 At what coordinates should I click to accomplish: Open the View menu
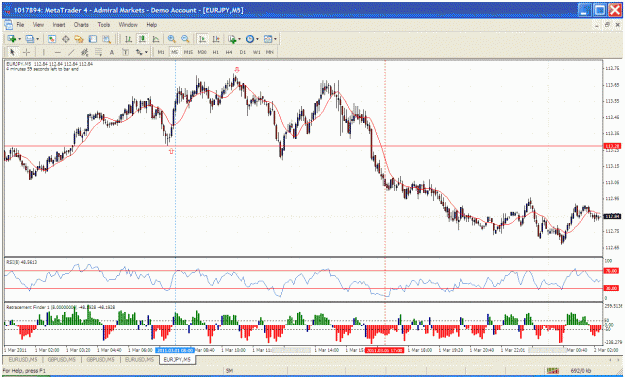[x=38, y=25]
